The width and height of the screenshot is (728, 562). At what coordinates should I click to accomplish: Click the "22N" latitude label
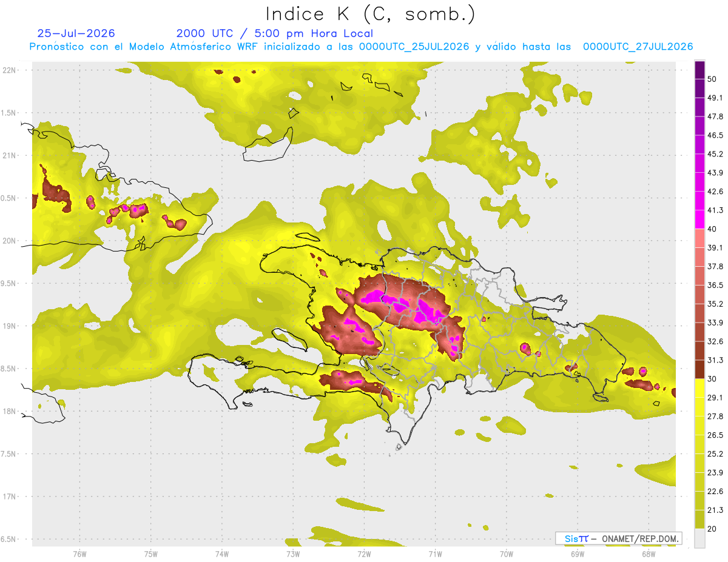tap(9, 70)
